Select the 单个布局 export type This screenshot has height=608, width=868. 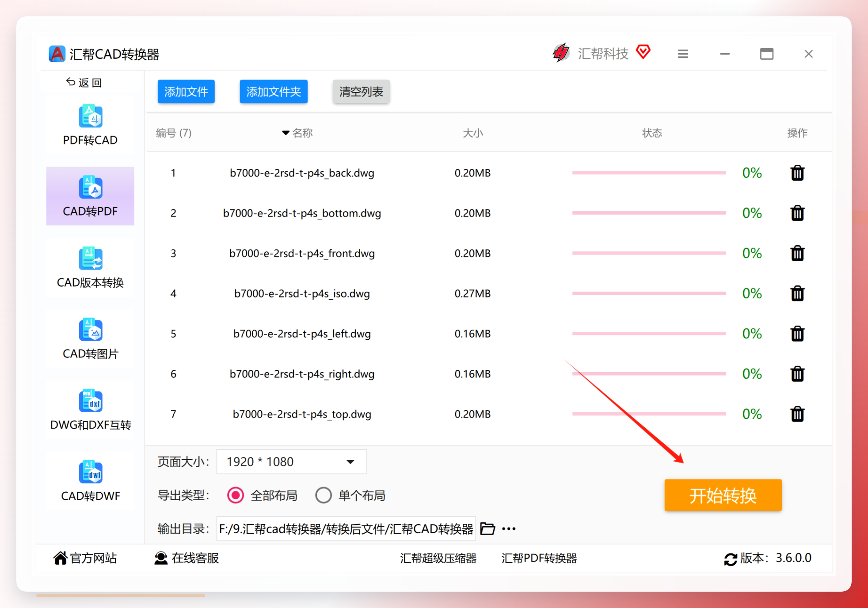coord(350,495)
